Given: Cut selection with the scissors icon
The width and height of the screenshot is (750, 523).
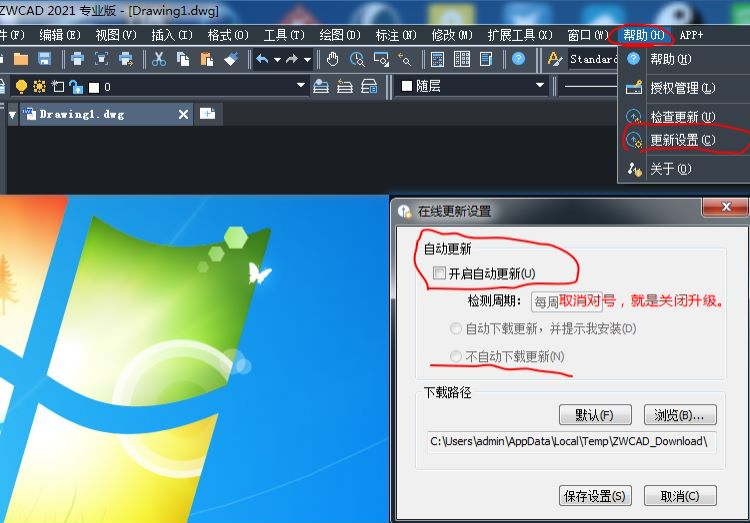Looking at the screenshot, I should pos(158,59).
